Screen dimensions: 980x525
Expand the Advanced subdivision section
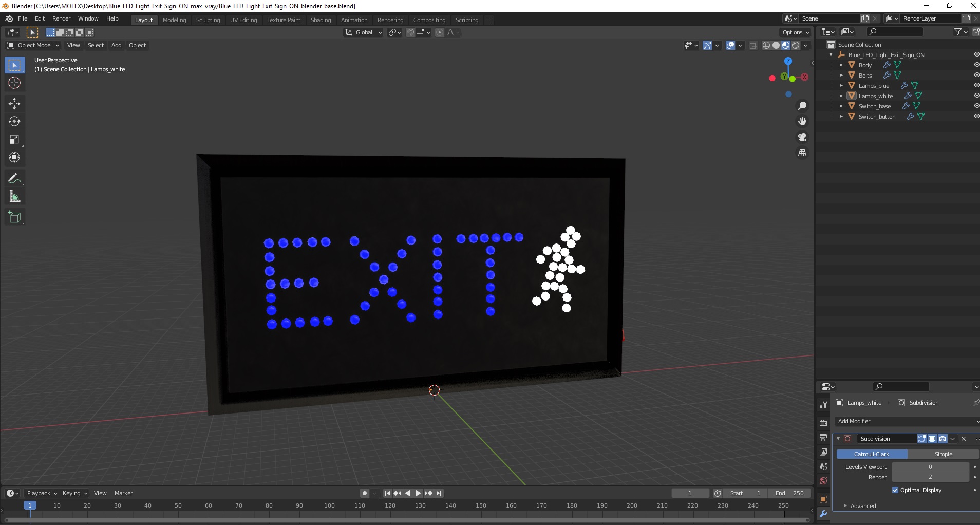point(863,506)
